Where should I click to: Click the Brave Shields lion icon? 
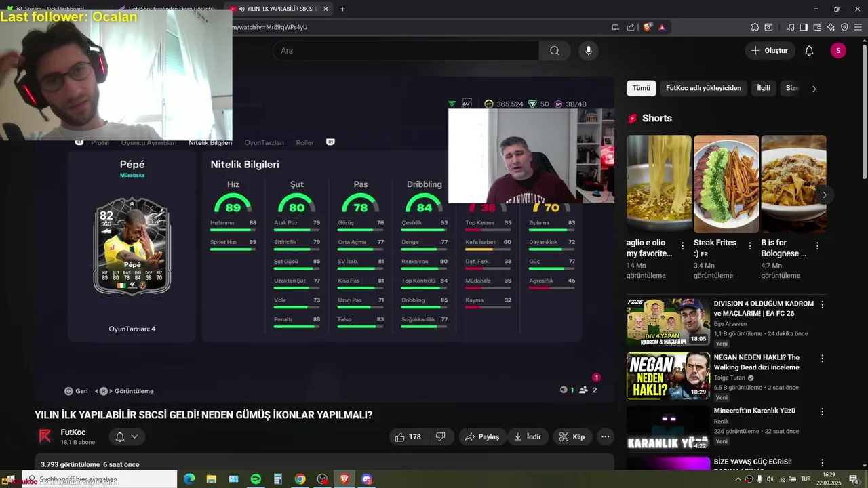648,27
